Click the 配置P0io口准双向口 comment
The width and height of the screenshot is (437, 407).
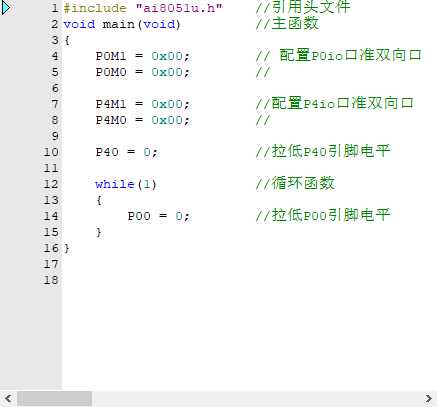coord(339,55)
